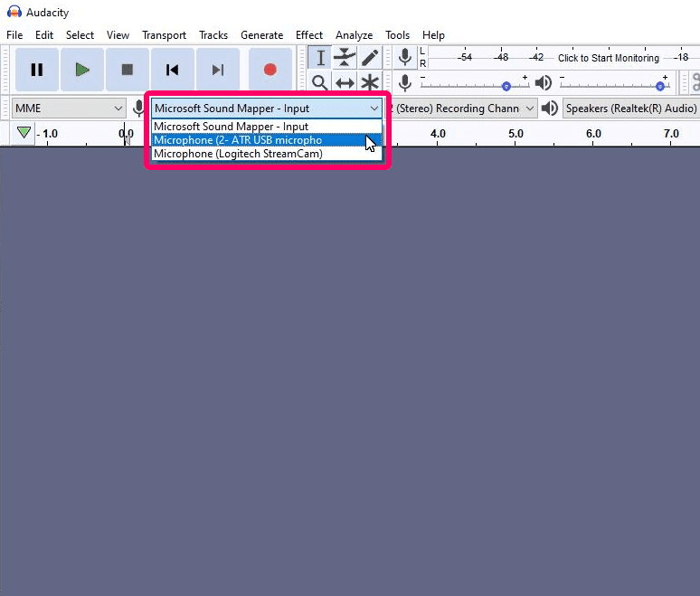Select the Time Shift tool
The image size is (700, 596).
click(x=345, y=82)
